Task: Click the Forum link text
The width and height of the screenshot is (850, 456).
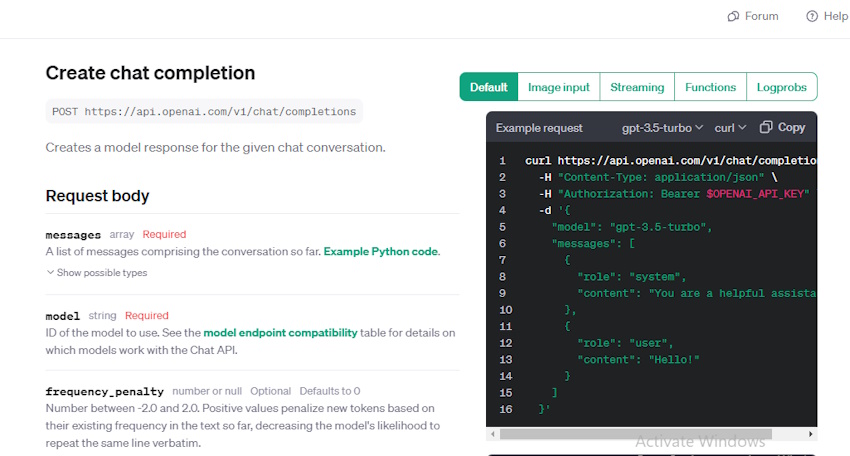Action: [761, 16]
